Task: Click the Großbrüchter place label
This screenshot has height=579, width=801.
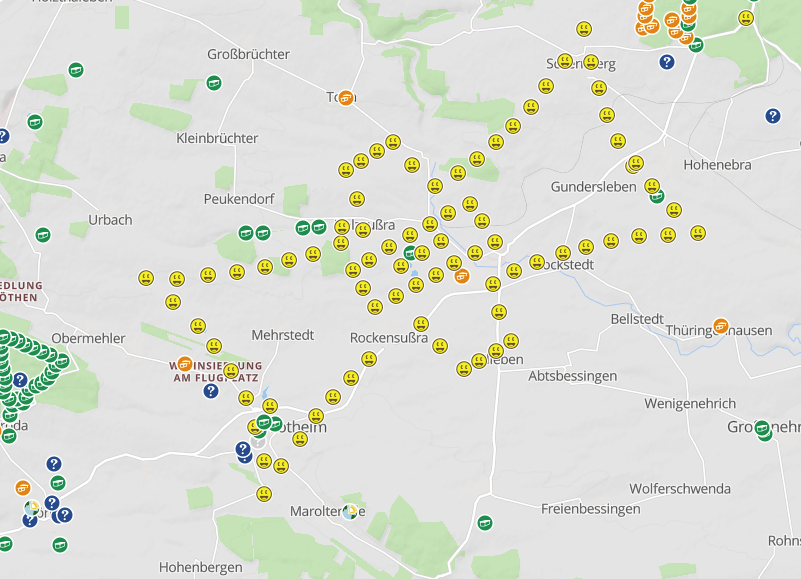Action: 248,54
